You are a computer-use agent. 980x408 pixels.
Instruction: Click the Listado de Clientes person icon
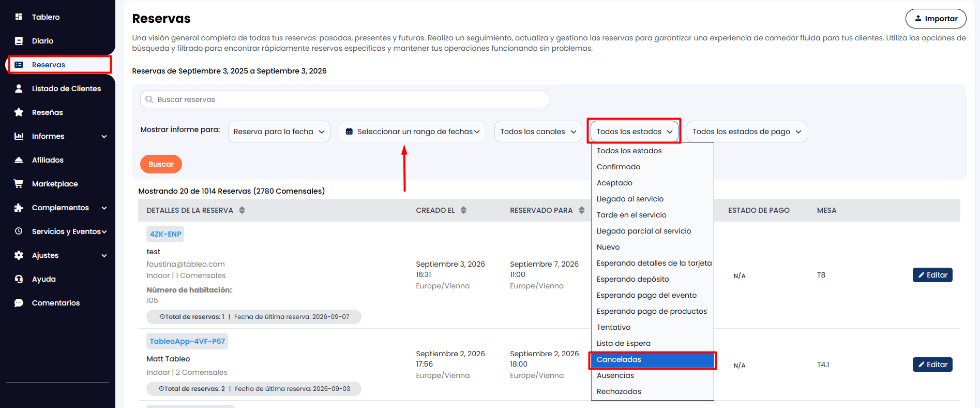coord(19,89)
